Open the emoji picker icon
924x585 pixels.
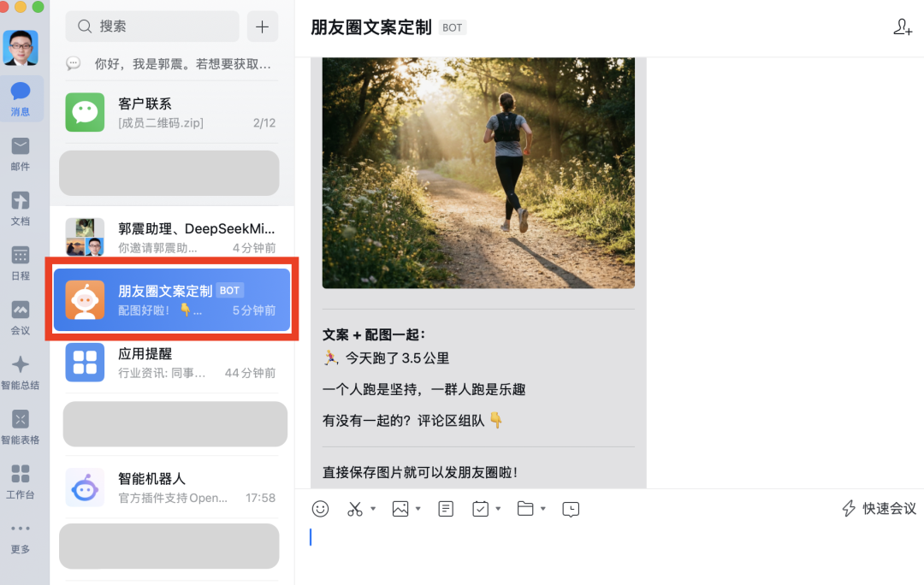pos(321,508)
